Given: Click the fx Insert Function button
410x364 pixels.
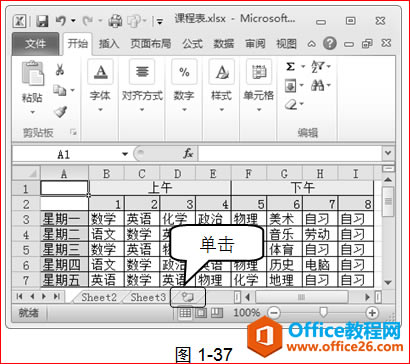Looking at the screenshot, I should [x=188, y=153].
